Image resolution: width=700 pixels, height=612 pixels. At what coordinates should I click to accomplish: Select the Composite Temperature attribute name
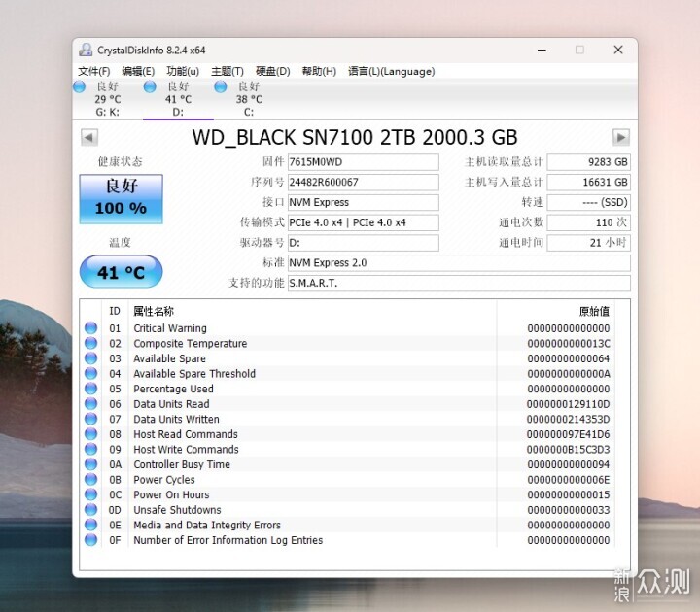191,344
